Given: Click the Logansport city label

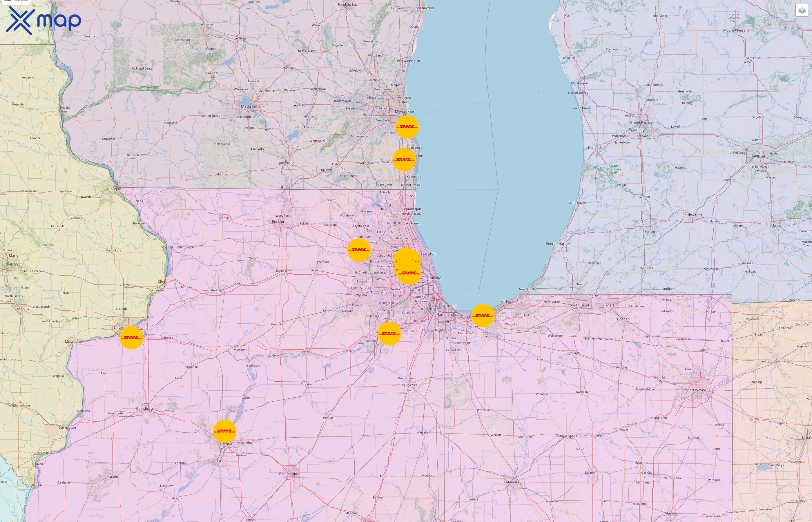Looking at the screenshot, I should pos(567,436).
